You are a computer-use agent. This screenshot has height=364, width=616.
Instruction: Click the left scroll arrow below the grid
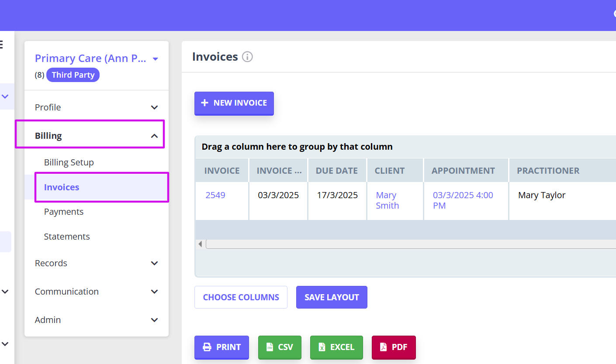click(200, 244)
